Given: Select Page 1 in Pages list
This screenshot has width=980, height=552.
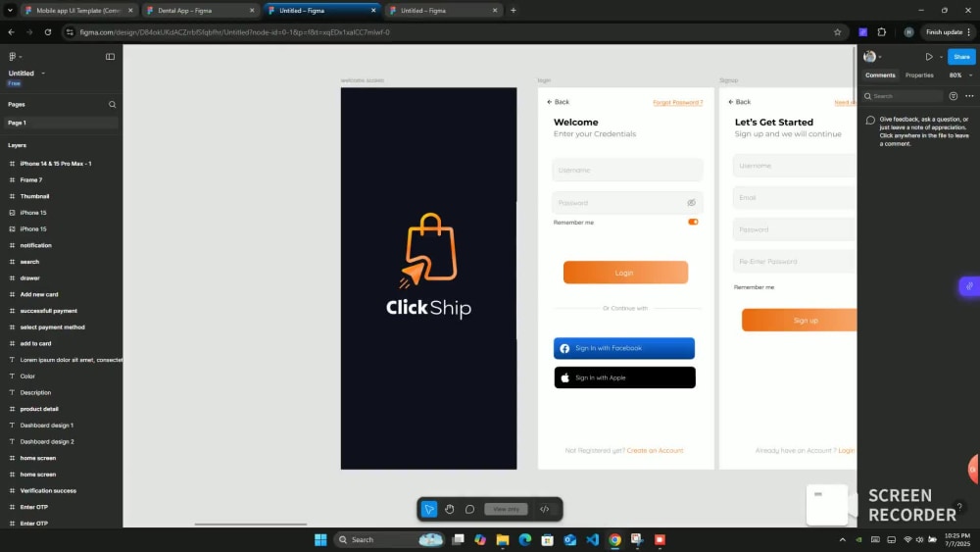Looking at the screenshot, I should click(x=61, y=123).
